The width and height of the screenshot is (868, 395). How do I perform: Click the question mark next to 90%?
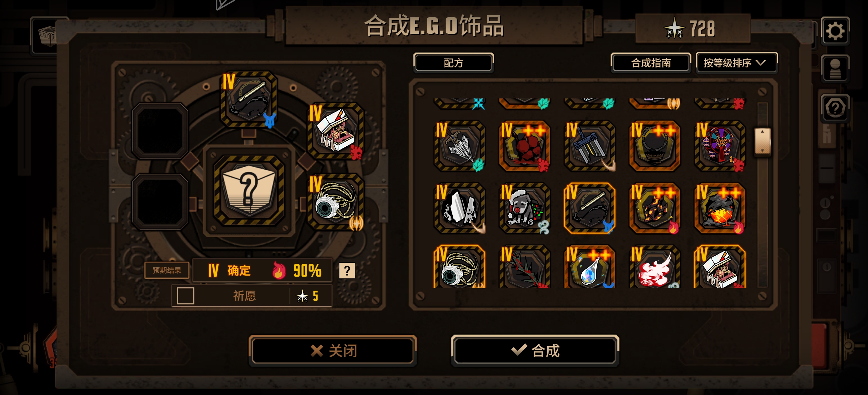point(347,271)
